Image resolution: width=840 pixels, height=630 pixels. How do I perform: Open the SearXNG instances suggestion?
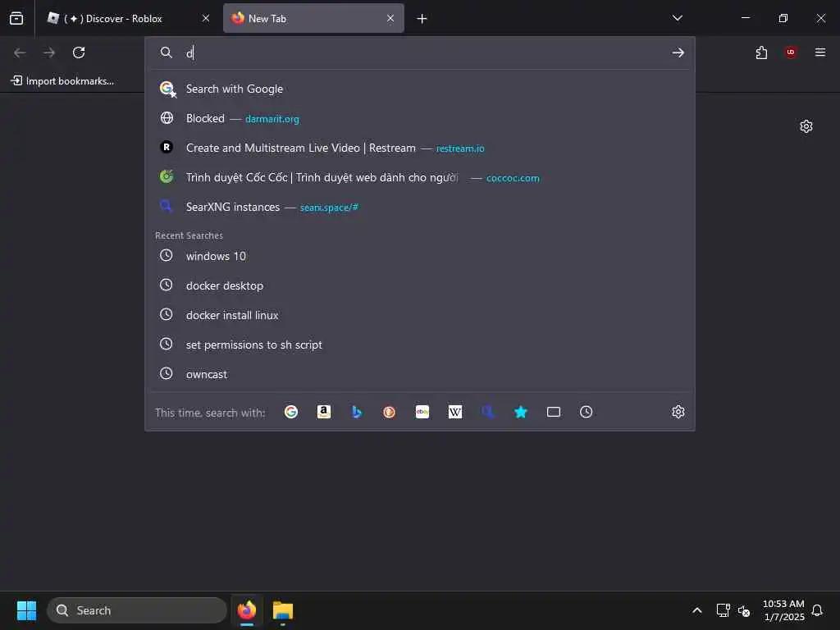(420, 207)
